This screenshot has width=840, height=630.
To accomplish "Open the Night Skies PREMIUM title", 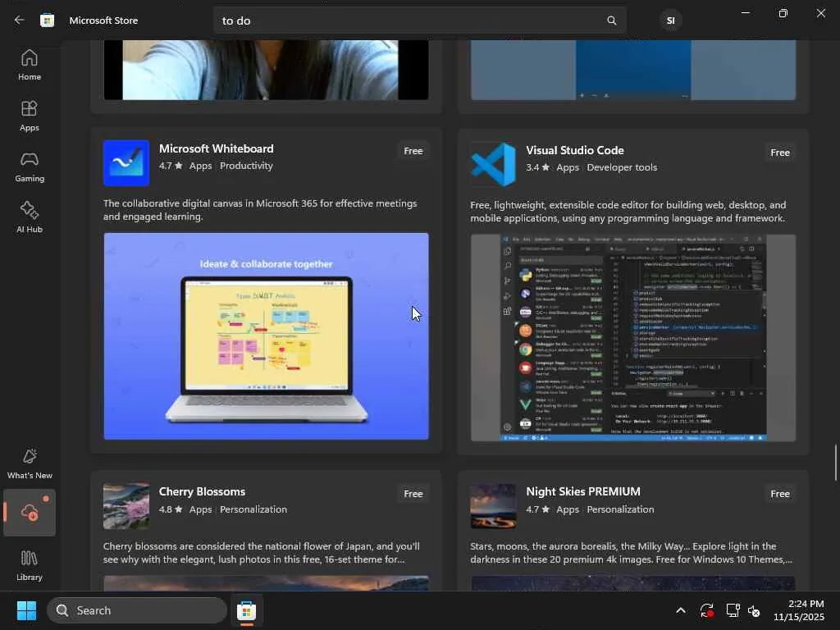I will click(x=583, y=491).
